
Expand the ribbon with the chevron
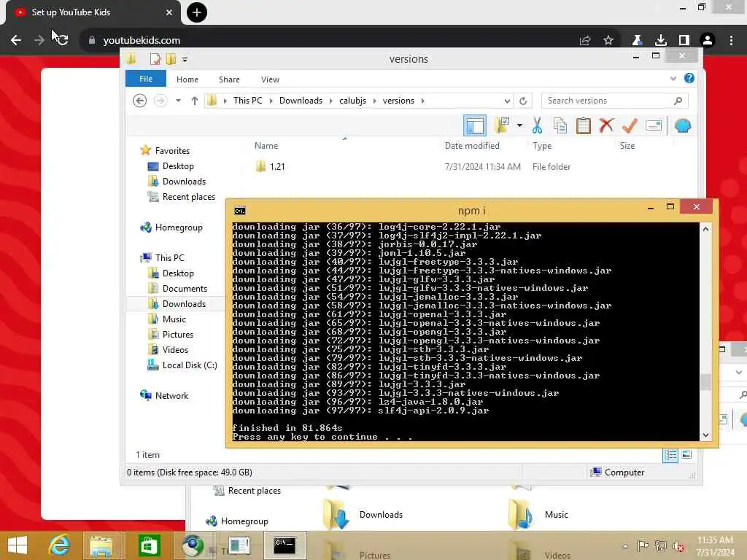pyautogui.click(x=673, y=79)
